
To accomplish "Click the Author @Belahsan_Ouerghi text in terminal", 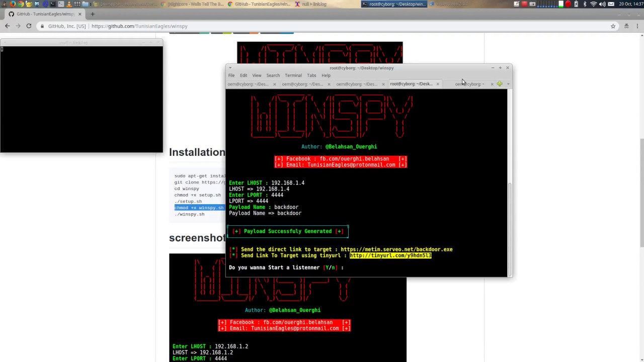I will click(x=339, y=147).
